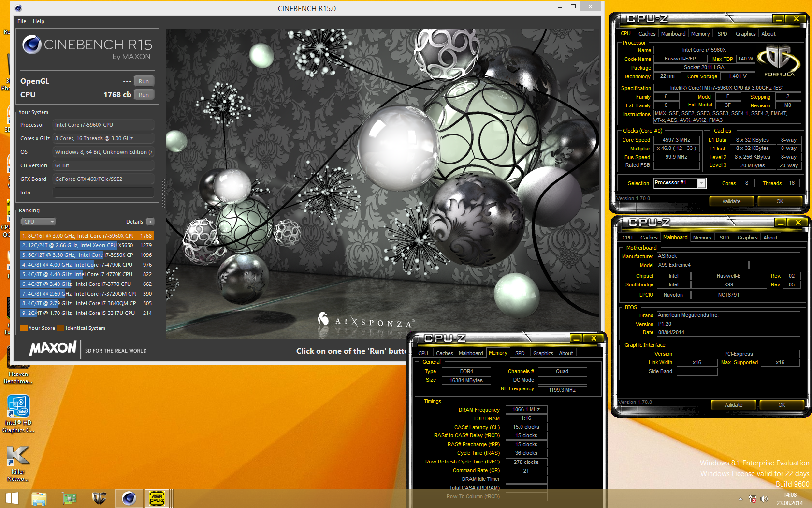This screenshot has height=508, width=812.
Task: Switch to SPD tab in top CPU-Z
Action: (722, 34)
